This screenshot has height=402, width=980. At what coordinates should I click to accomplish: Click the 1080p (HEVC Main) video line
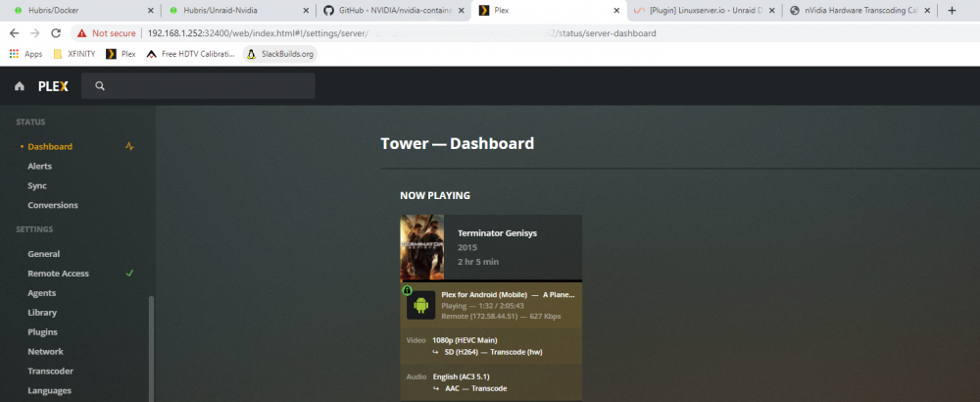465,341
